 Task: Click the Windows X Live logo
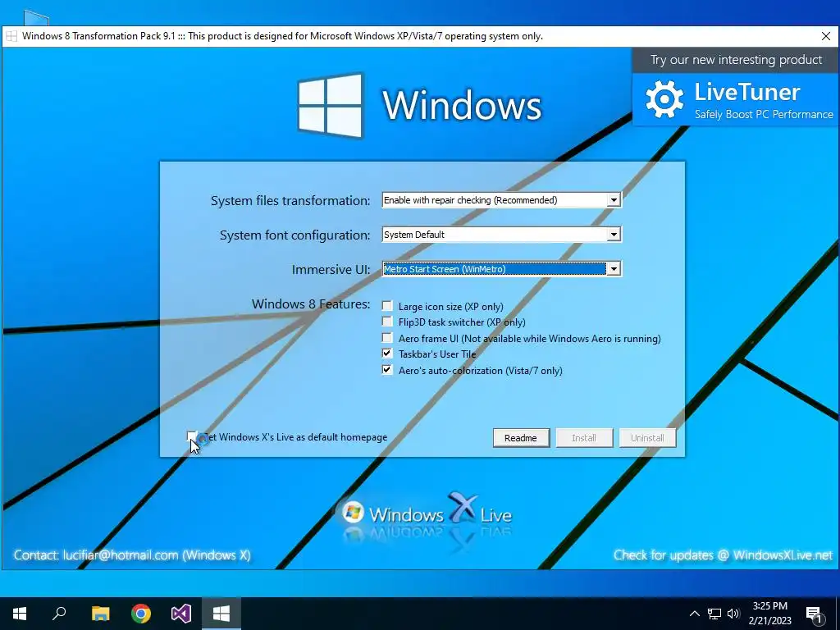point(427,512)
